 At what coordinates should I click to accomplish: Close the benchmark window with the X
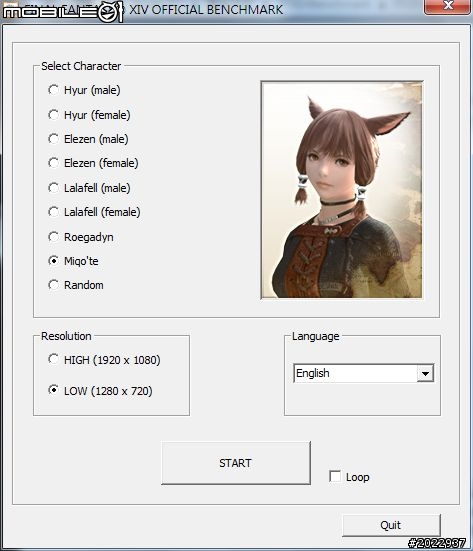448,6
